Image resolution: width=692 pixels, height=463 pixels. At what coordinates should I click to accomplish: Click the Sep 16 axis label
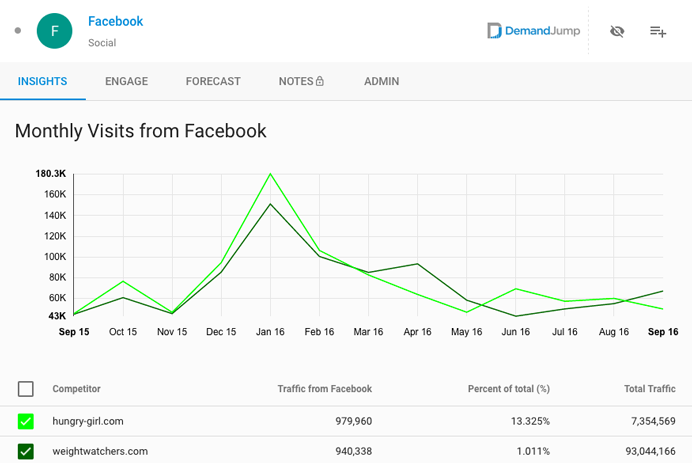pyautogui.click(x=663, y=332)
